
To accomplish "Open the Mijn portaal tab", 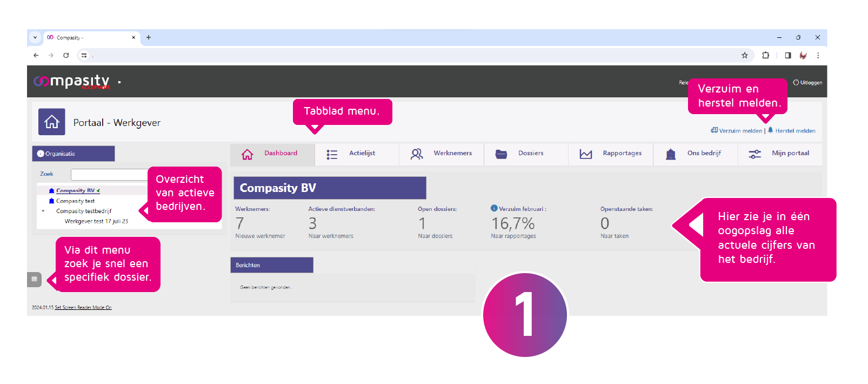I will click(x=780, y=154).
